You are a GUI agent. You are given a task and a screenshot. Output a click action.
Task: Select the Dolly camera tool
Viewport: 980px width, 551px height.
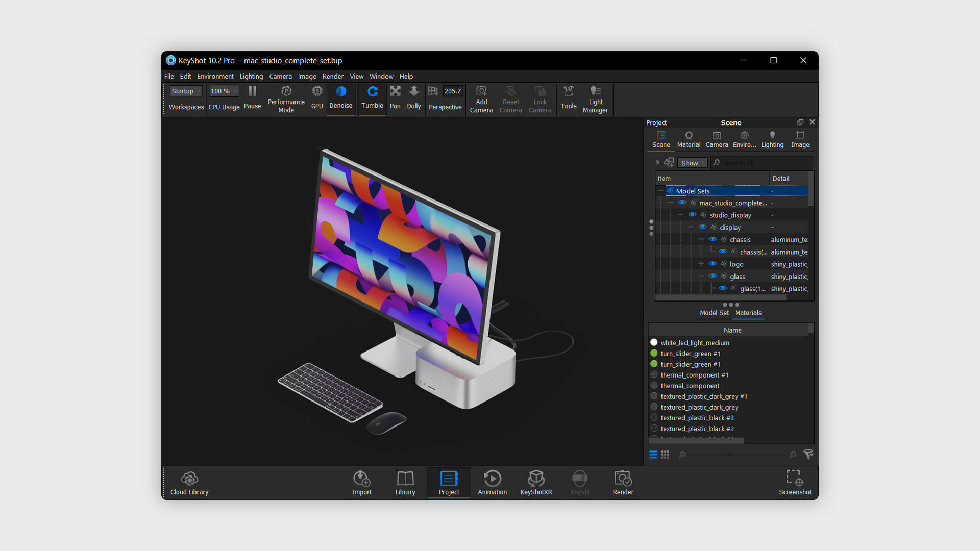tap(414, 97)
